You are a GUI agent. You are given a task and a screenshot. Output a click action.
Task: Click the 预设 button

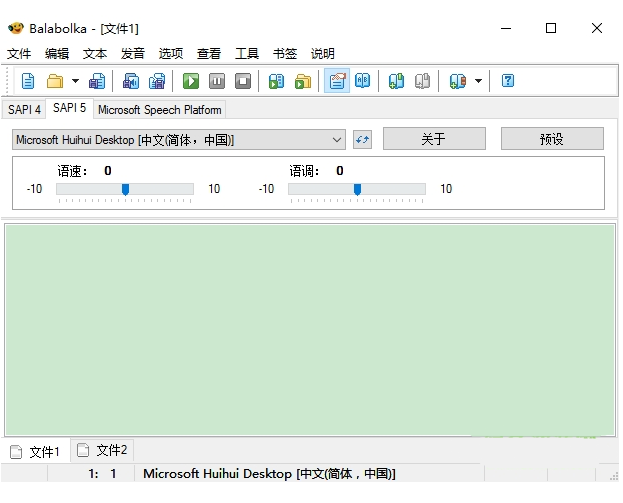pyautogui.click(x=552, y=139)
